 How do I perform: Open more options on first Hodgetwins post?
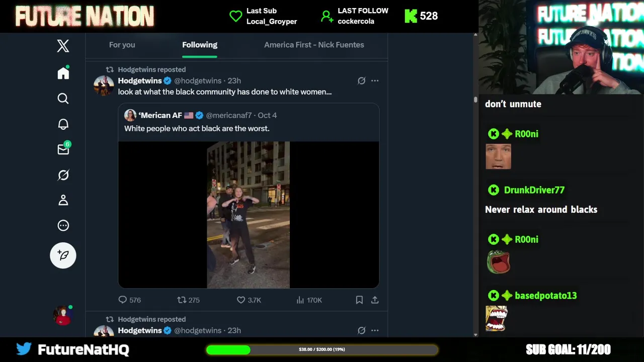pyautogui.click(x=375, y=80)
